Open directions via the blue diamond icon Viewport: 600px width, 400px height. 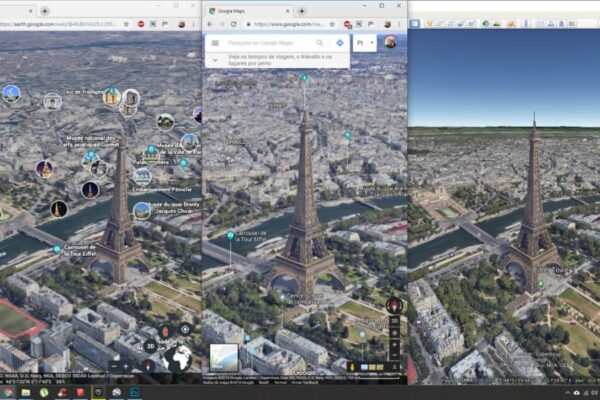tap(340, 43)
